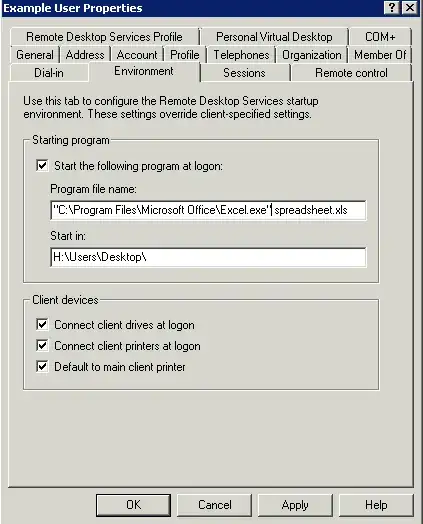This screenshot has width=423, height=524.
Task: Select the Account tab
Action: click(x=137, y=55)
